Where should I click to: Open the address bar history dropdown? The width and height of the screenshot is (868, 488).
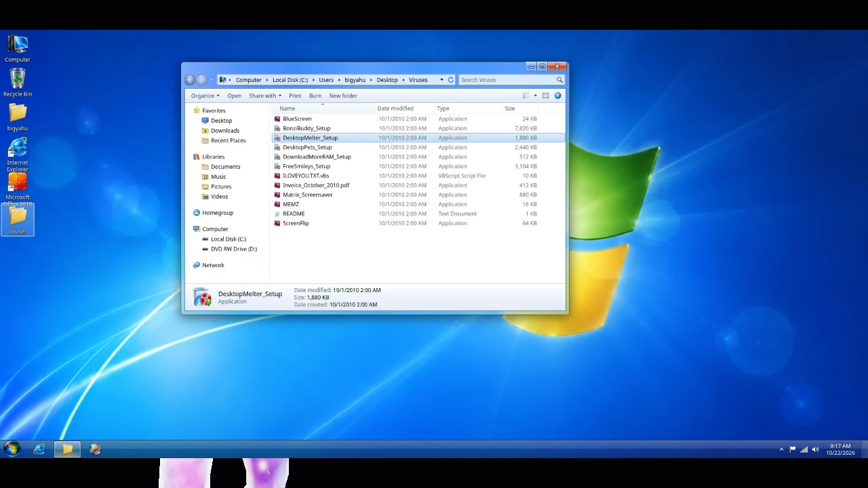tap(441, 80)
